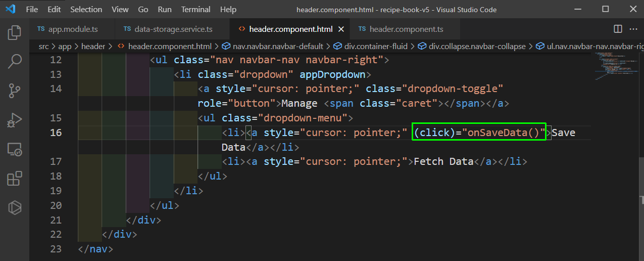Open the File menu
The height and width of the screenshot is (261, 644).
pyautogui.click(x=31, y=10)
